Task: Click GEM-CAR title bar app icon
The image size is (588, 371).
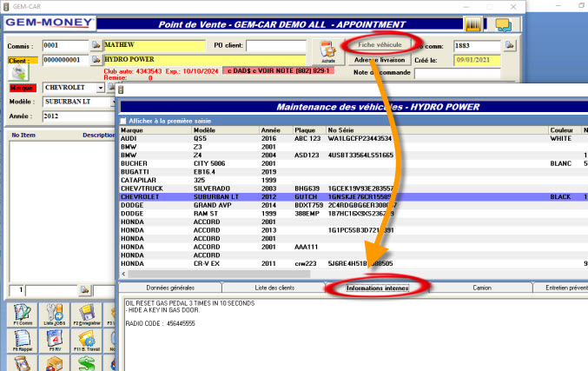Action: click(6, 6)
